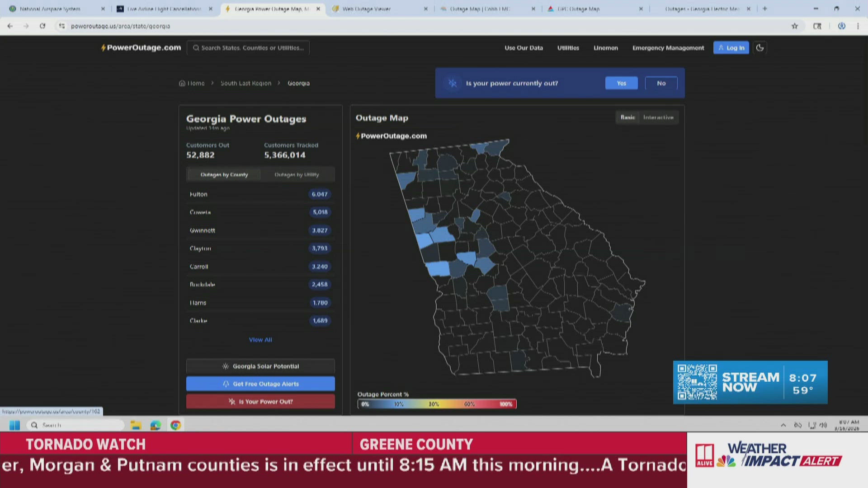Bookmark this page with the star icon
The width and height of the screenshot is (868, 488).
pos(795,26)
